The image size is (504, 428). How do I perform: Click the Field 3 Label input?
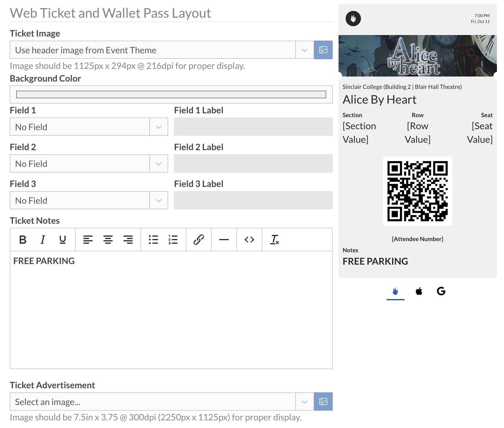(x=253, y=200)
